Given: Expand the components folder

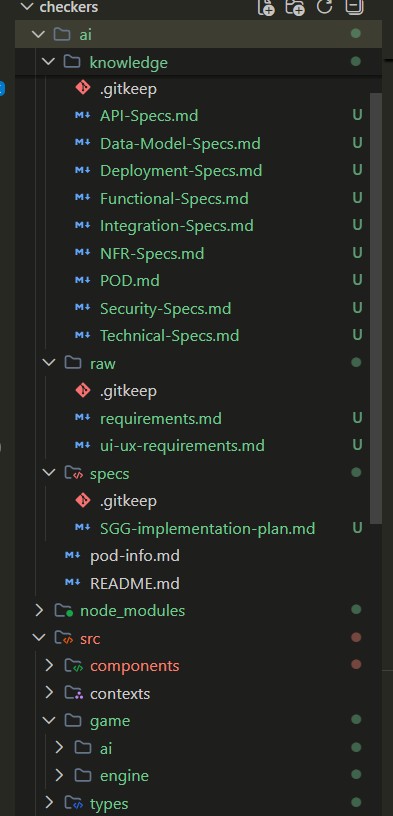Looking at the screenshot, I should [49, 665].
